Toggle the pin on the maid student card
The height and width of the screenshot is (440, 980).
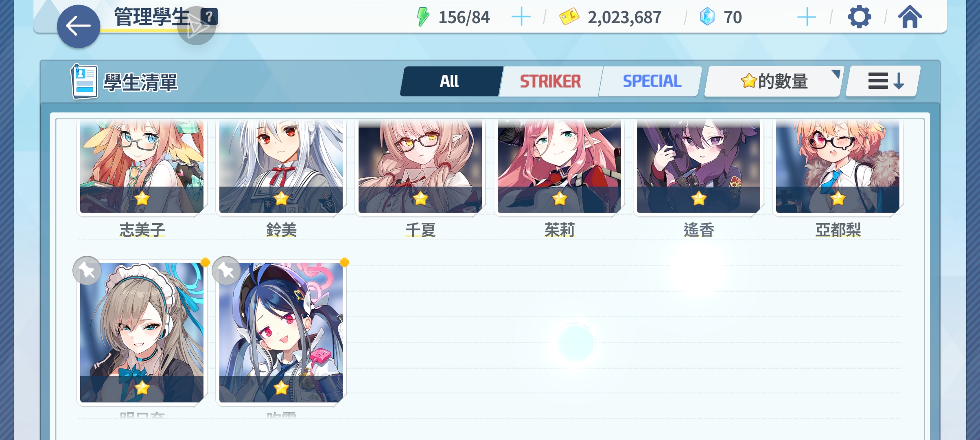click(x=87, y=270)
